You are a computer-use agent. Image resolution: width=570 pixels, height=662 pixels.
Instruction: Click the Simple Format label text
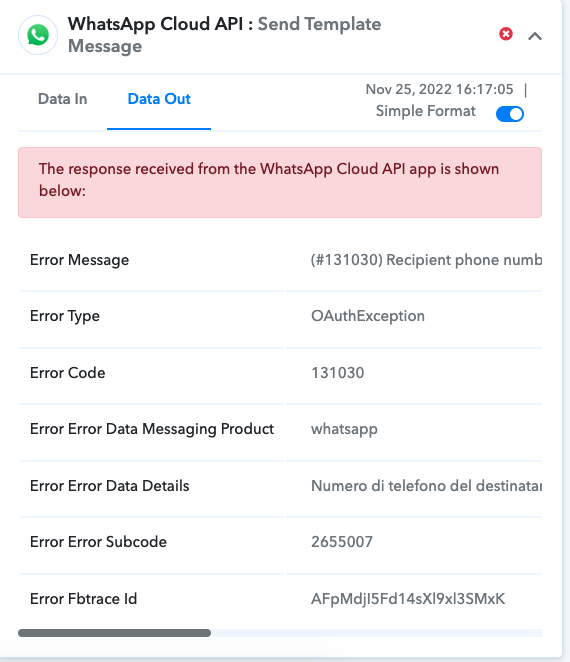point(426,111)
